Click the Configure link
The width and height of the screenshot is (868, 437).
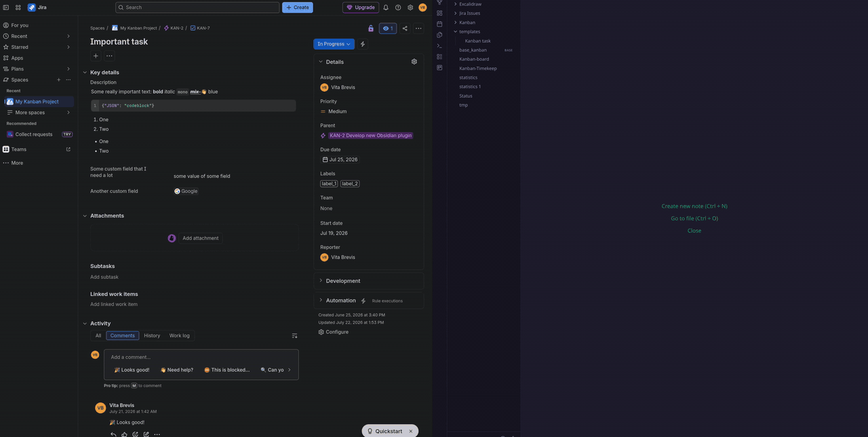(x=333, y=332)
